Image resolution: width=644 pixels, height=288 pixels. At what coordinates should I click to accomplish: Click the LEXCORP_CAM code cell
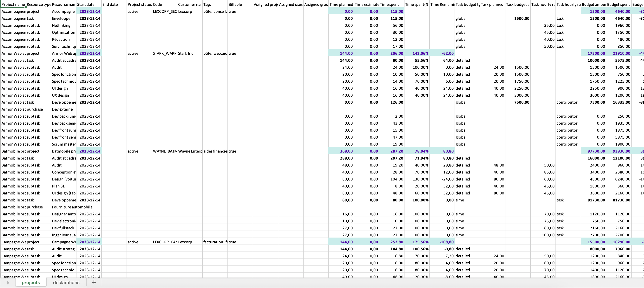pos(165,242)
